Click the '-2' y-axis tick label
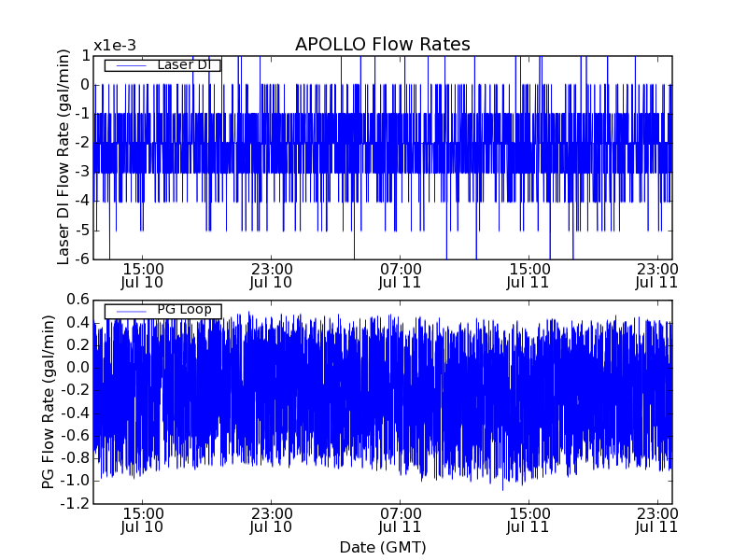747x560 pixels. [82, 143]
